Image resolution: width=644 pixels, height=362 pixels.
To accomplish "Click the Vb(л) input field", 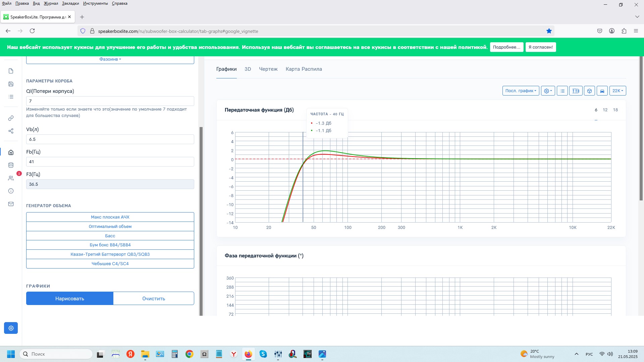I will pyautogui.click(x=110, y=139).
